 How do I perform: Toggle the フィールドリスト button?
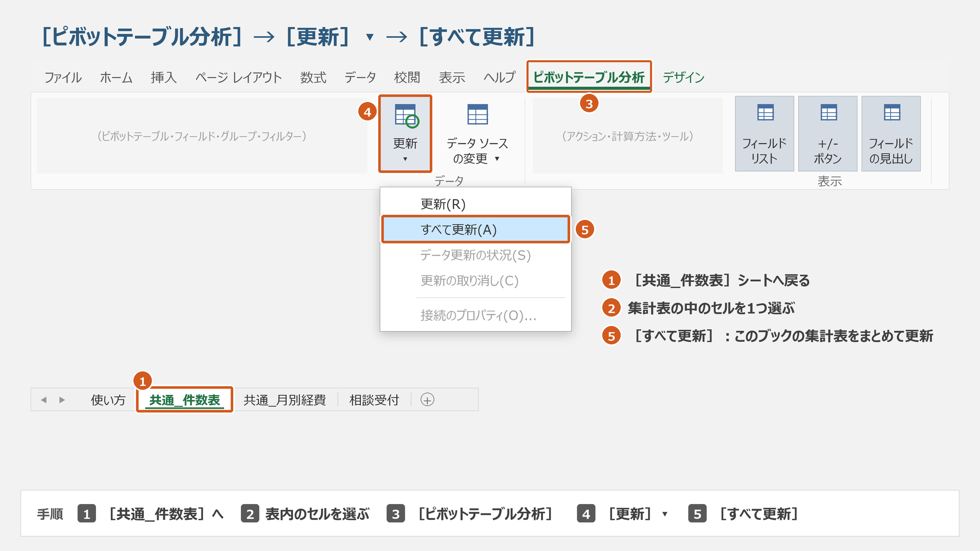coord(764,134)
